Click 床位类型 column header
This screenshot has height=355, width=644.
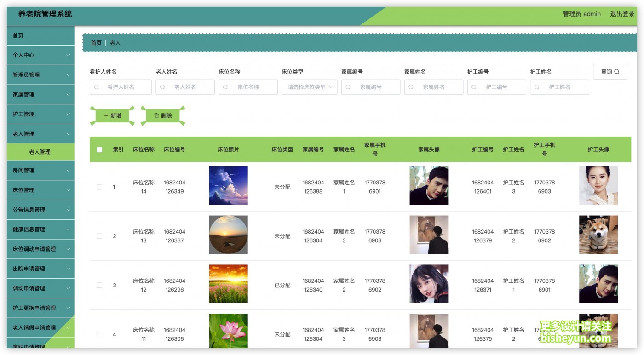click(282, 149)
